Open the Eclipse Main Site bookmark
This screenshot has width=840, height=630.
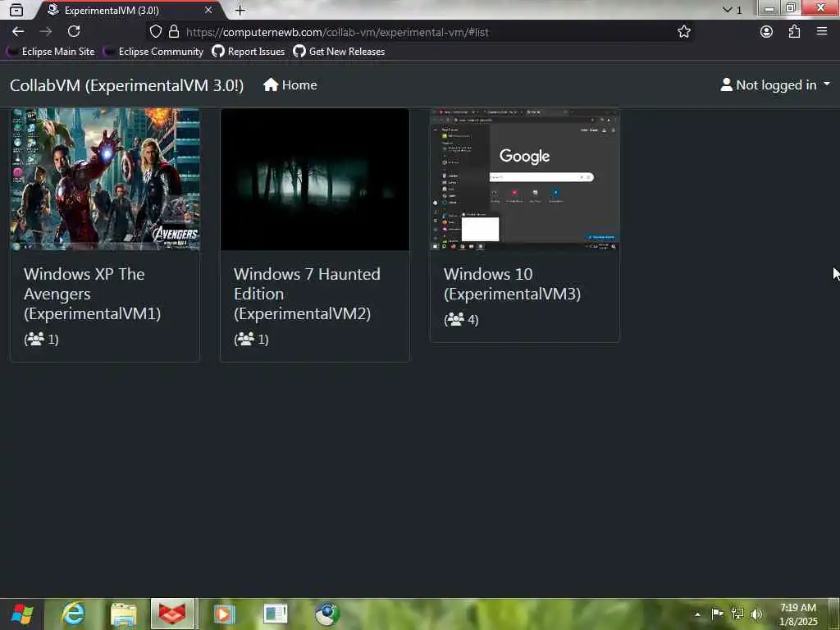coord(51,52)
